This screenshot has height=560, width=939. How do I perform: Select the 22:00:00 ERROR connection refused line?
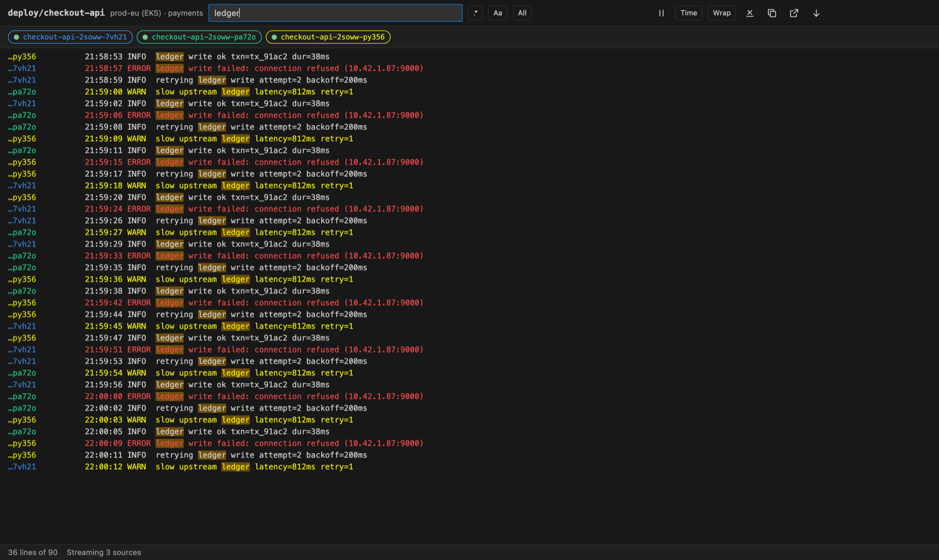[469, 397]
